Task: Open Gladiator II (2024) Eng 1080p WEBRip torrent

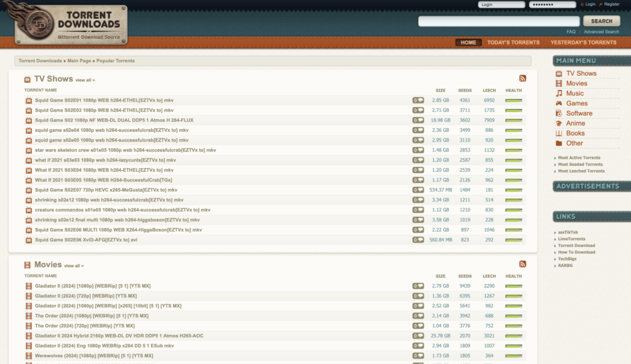Action: click(104, 346)
